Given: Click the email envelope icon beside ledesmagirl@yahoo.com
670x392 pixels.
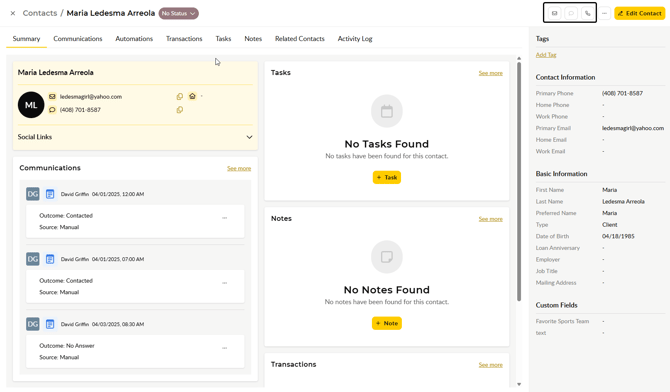Looking at the screenshot, I should [x=52, y=97].
